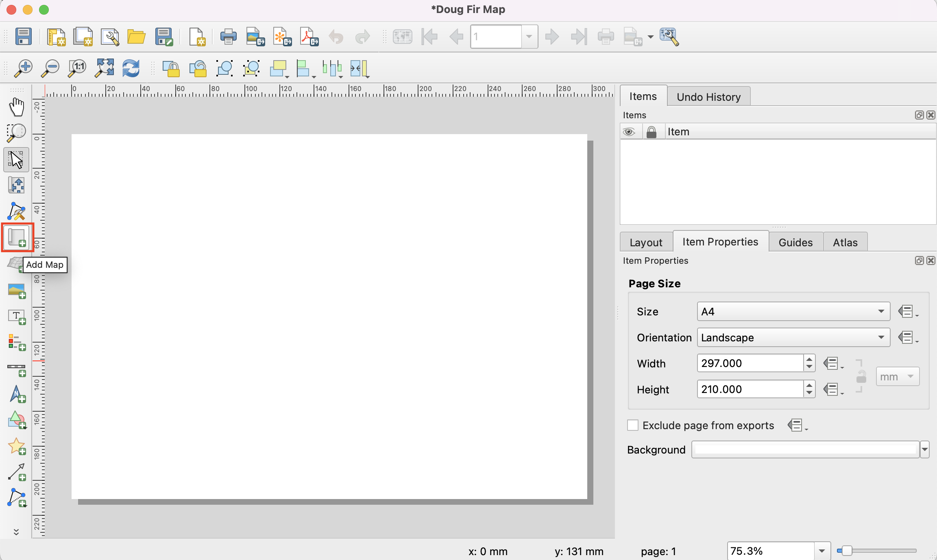Export layout as PDF icon

click(x=309, y=37)
